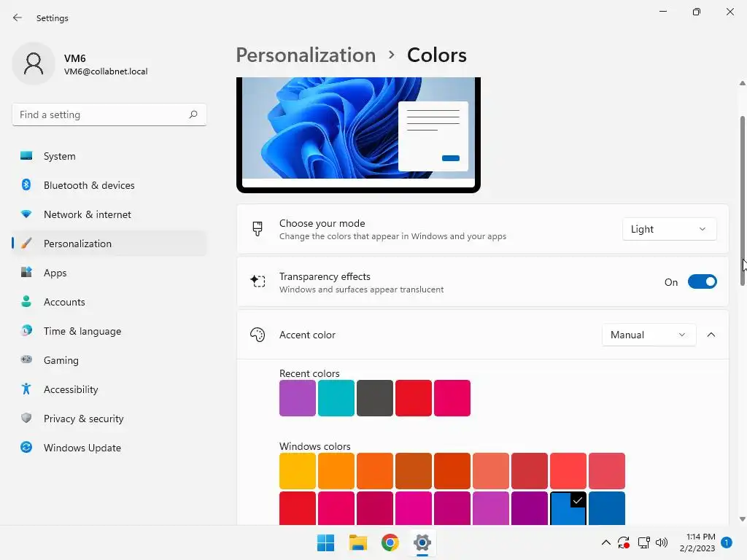Open Privacy & security settings
This screenshot has height=560, width=747.
(109, 419)
